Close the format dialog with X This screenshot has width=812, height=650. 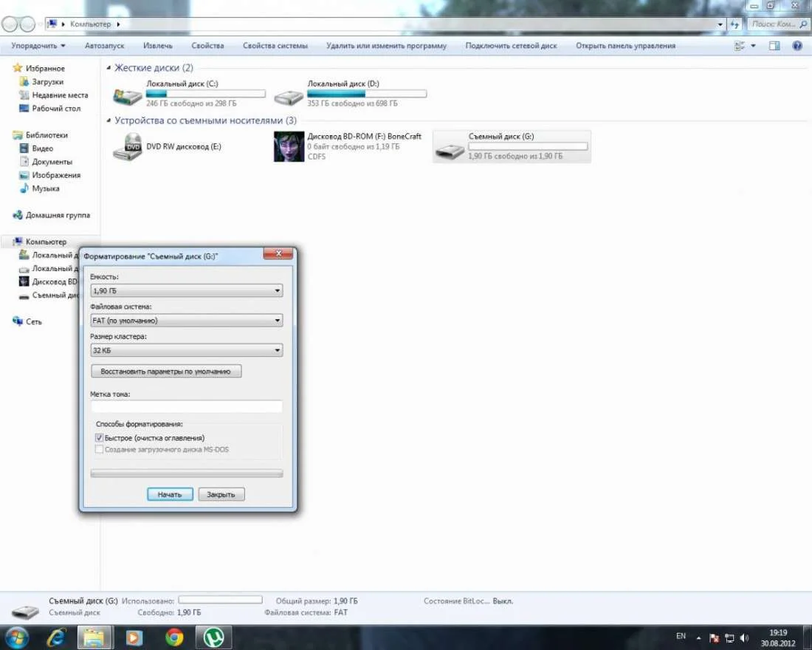278,253
